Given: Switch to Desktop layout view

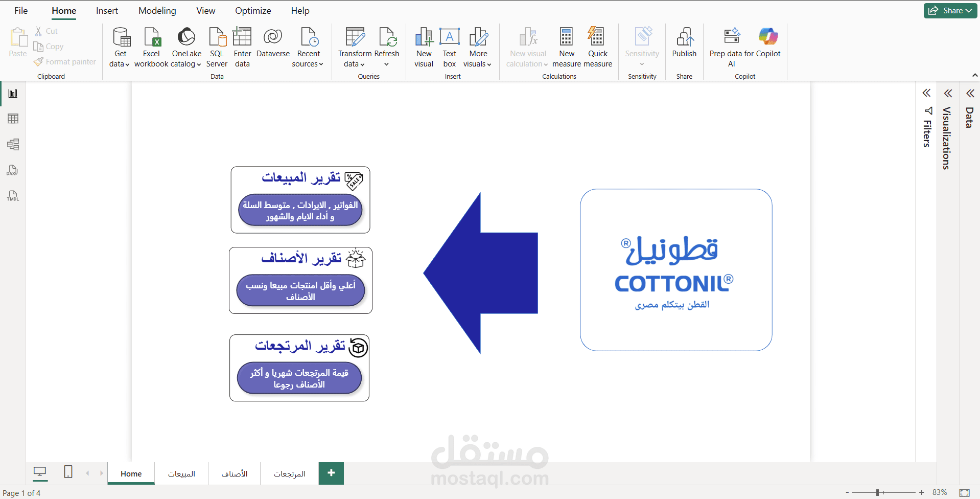Looking at the screenshot, I should (40, 473).
